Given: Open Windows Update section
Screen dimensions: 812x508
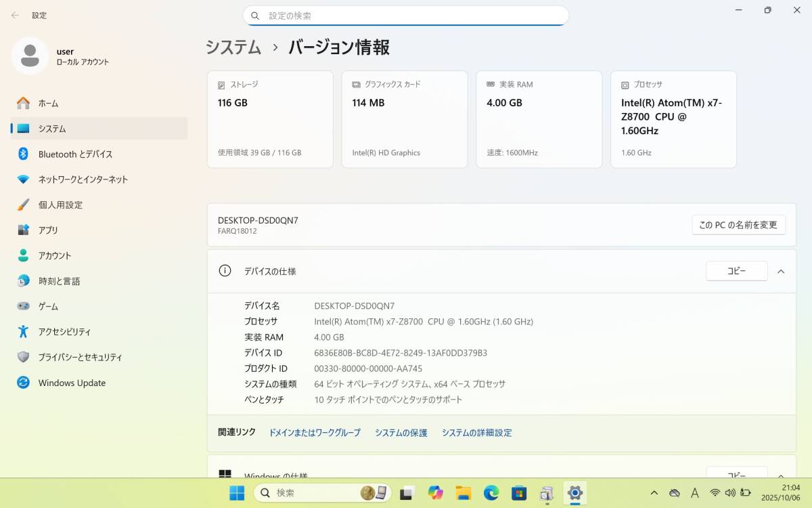Looking at the screenshot, I should (x=72, y=383).
